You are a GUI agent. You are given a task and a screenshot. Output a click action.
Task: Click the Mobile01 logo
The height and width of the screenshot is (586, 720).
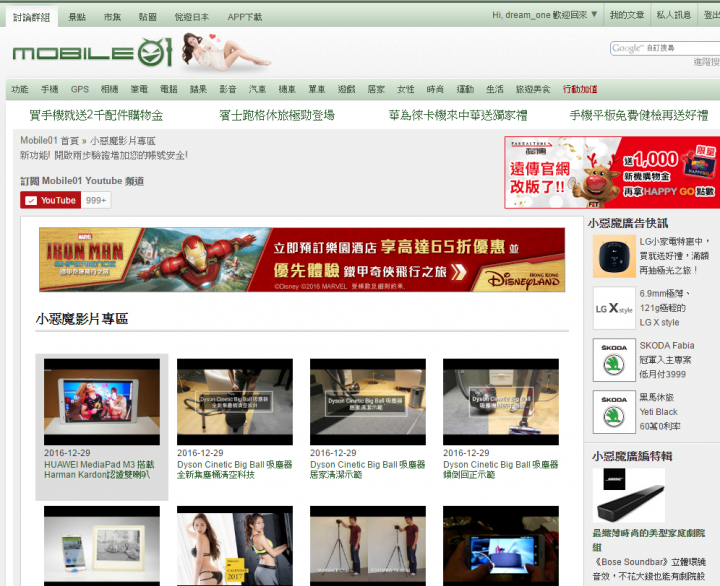click(x=92, y=52)
